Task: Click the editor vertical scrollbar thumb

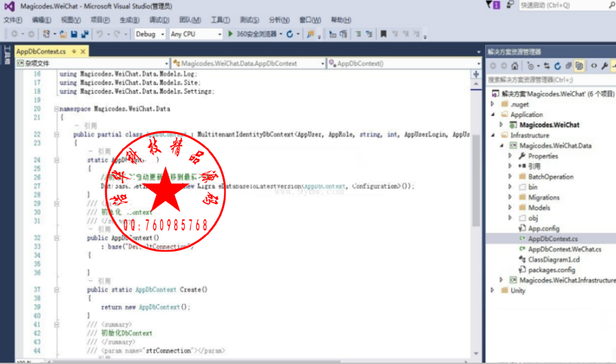Action: (x=476, y=181)
